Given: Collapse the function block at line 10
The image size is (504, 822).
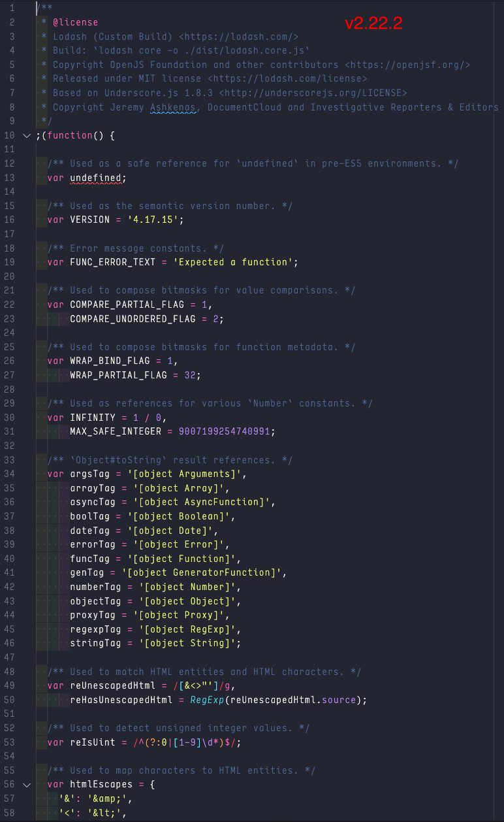Looking at the screenshot, I should (x=27, y=136).
